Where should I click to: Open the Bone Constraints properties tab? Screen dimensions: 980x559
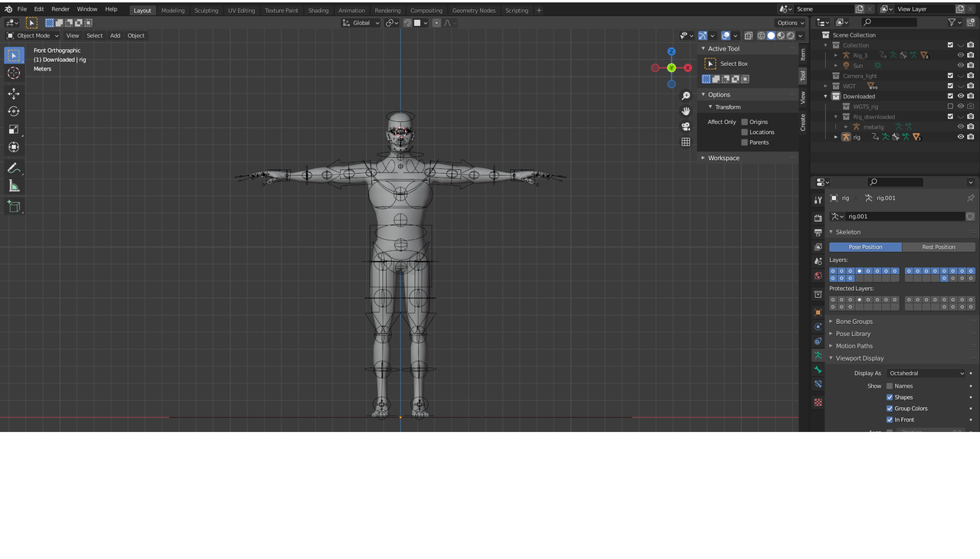coord(818,384)
